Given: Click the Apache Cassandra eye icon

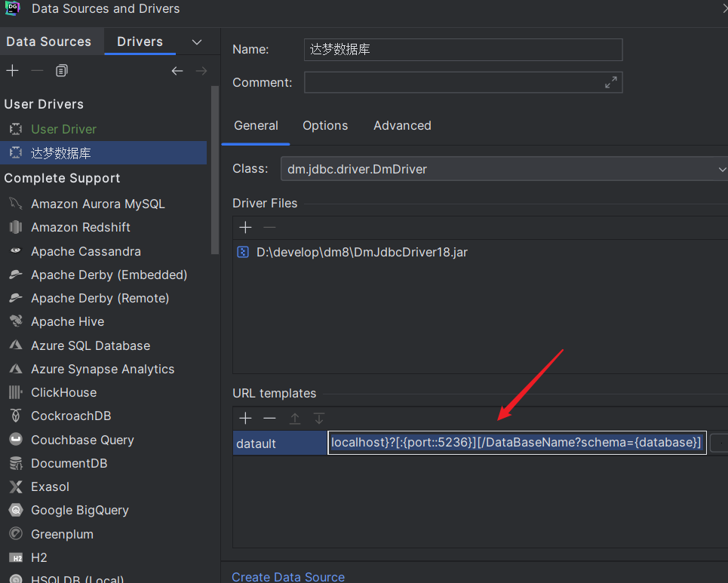Looking at the screenshot, I should coord(16,250).
